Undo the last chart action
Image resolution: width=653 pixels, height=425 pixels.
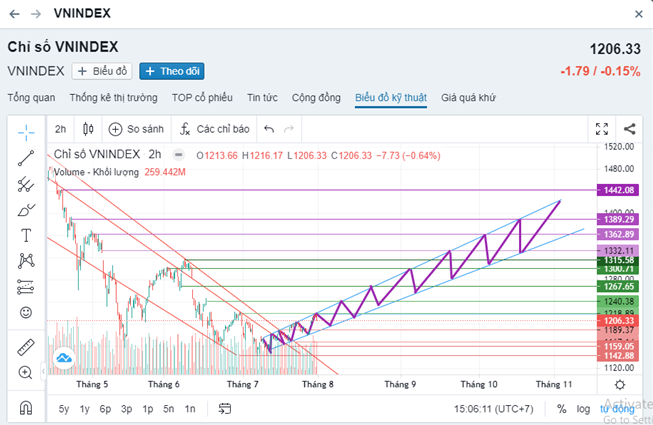269,129
